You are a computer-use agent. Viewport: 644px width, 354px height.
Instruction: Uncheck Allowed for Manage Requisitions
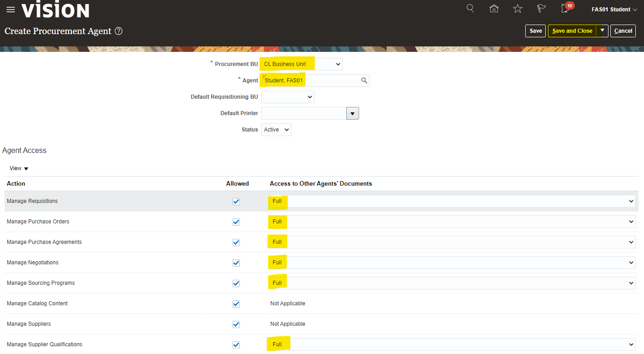point(236,201)
